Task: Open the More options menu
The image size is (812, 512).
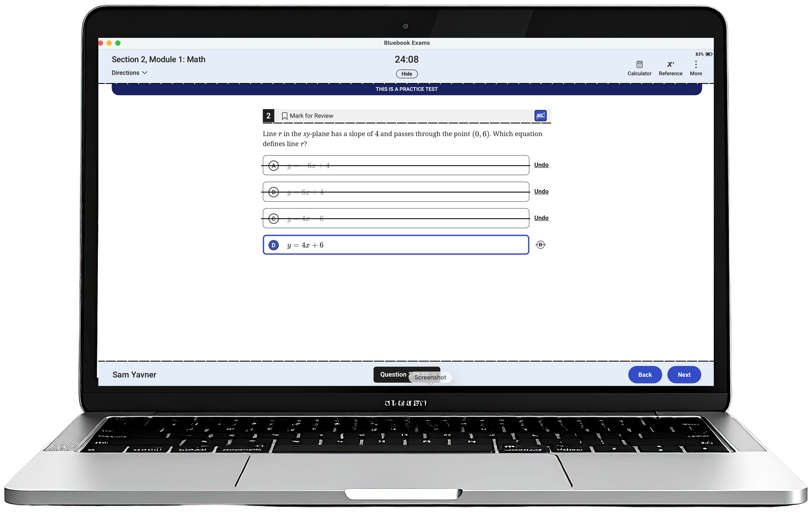Action: (x=696, y=68)
